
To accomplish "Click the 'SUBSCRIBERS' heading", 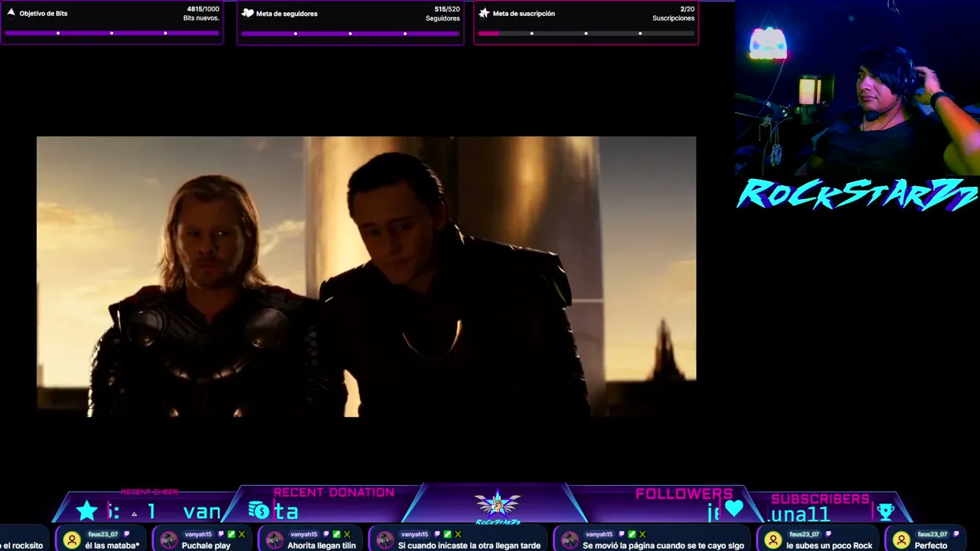I will [x=820, y=499].
